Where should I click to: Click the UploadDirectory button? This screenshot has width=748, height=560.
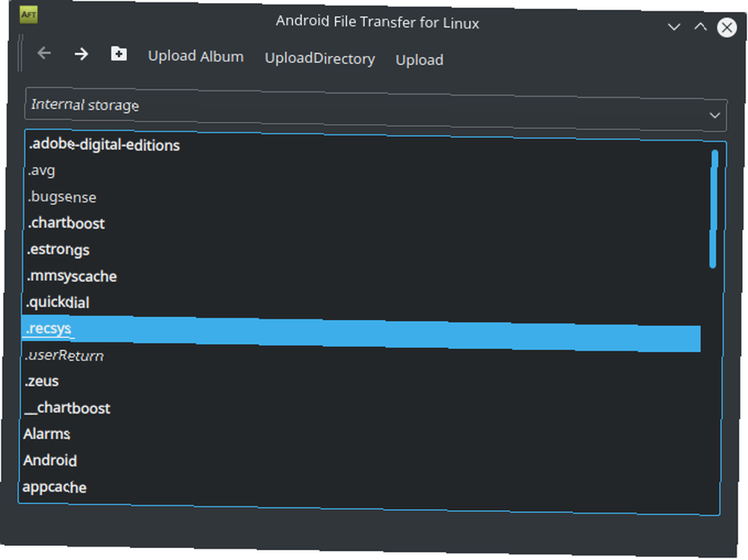click(319, 58)
